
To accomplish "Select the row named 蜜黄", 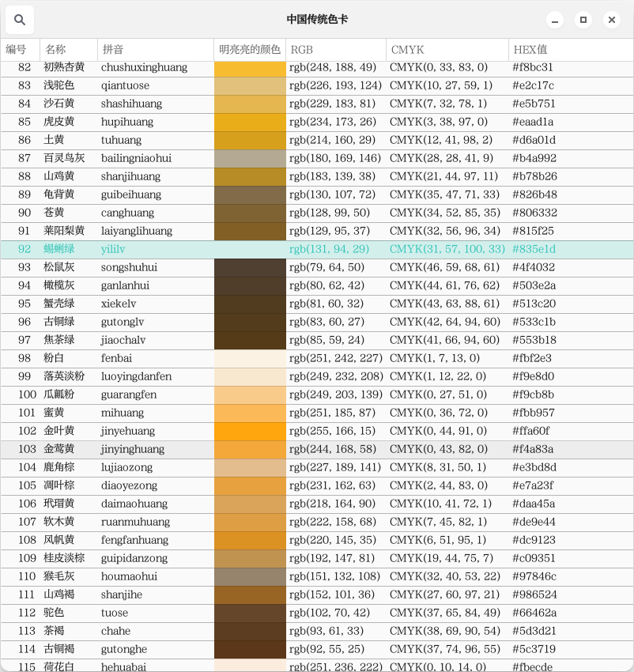I will [317, 413].
